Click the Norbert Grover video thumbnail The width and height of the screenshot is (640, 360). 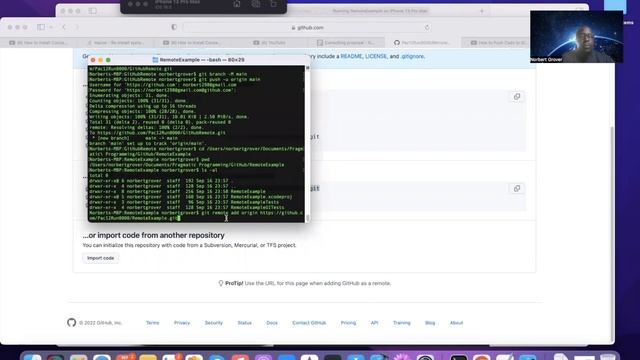pos(576,37)
